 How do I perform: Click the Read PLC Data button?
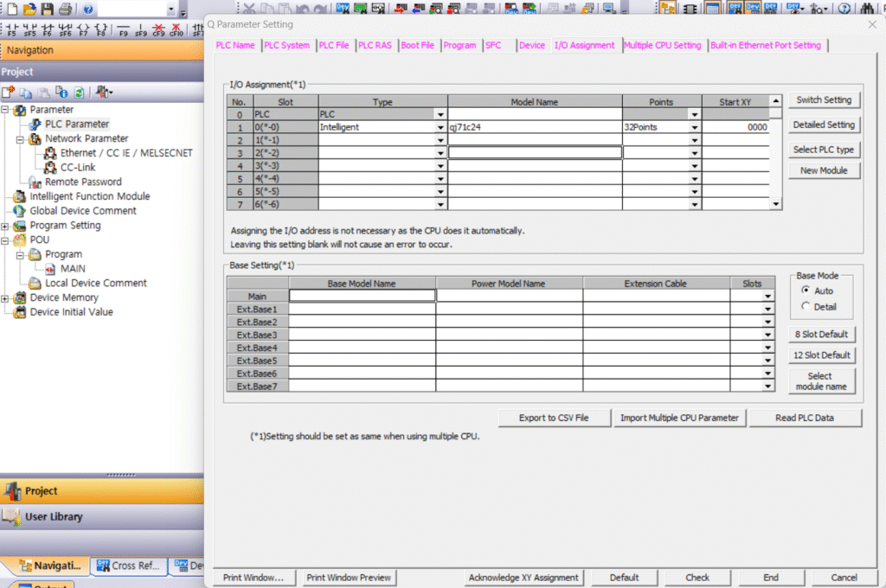click(806, 418)
